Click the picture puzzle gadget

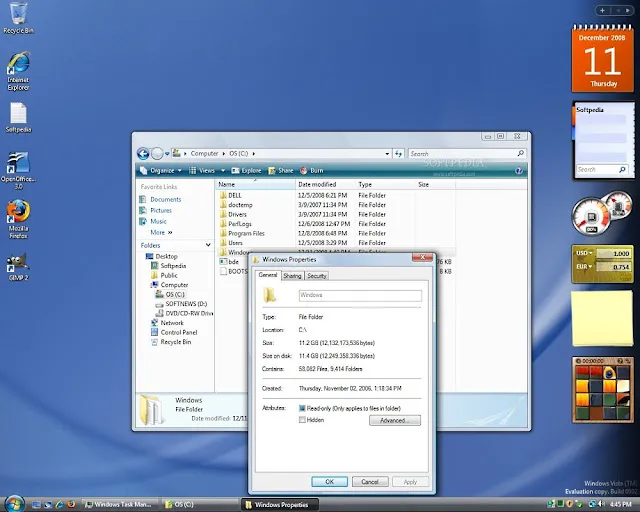pos(602,390)
